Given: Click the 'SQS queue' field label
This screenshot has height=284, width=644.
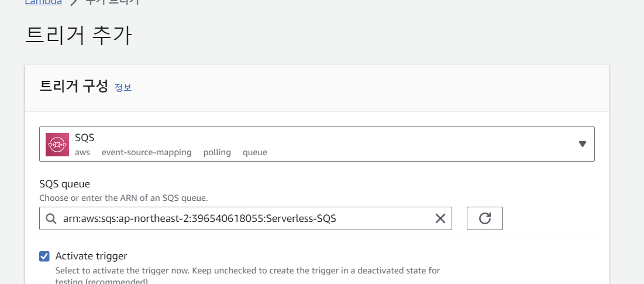Looking at the screenshot, I should click(64, 184).
